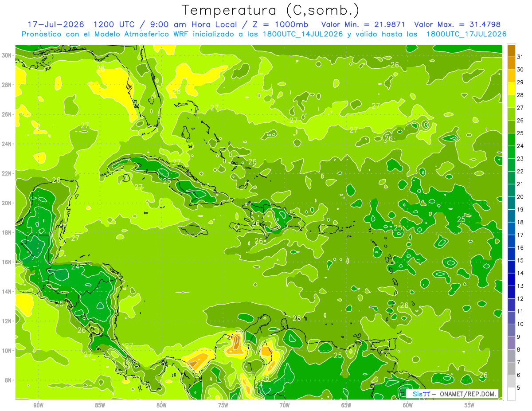
Task: Click legend value 5 on the color bar
Action: click(518, 388)
